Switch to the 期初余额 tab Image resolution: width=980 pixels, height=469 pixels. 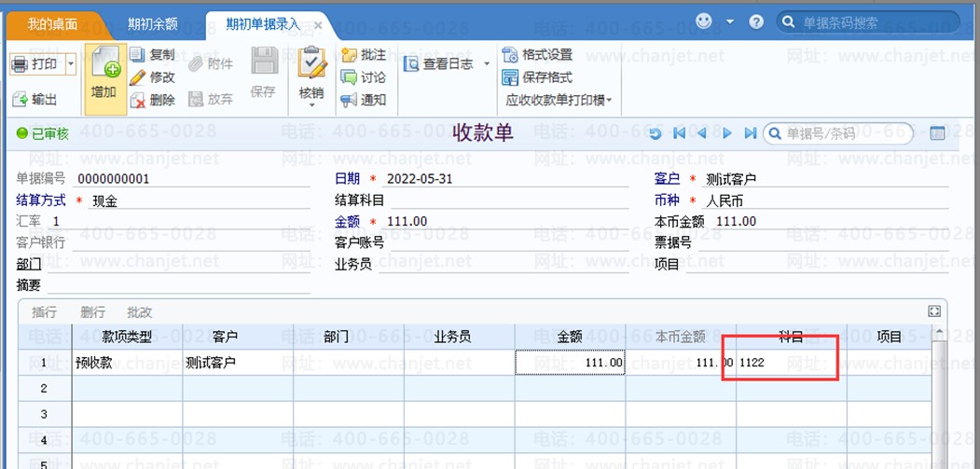(152, 24)
